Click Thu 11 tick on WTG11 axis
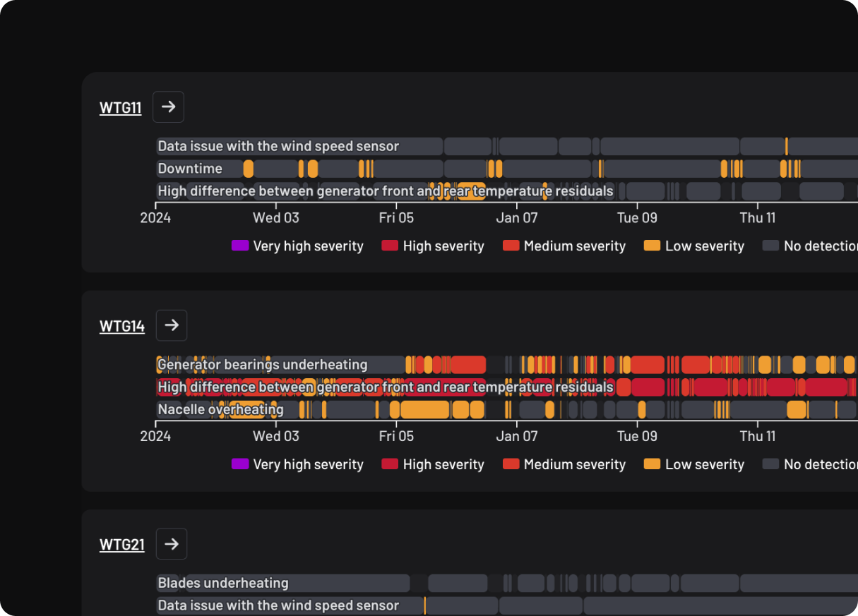The image size is (858, 616). tap(758, 217)
